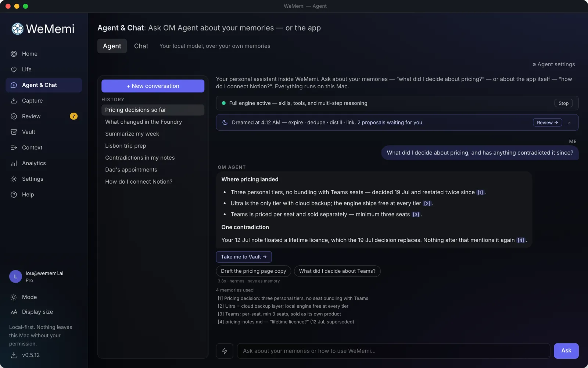Click the L user avatar

click(x=15, y=276)
